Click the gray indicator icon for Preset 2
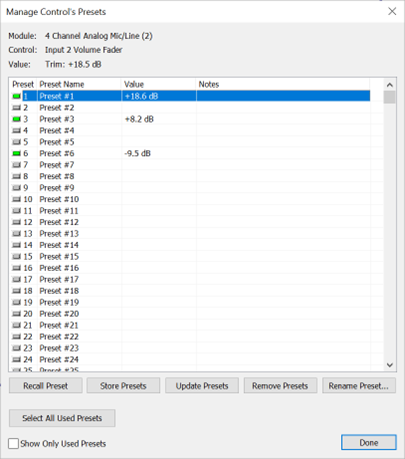405x459 pixels. (x=16, y=108)
